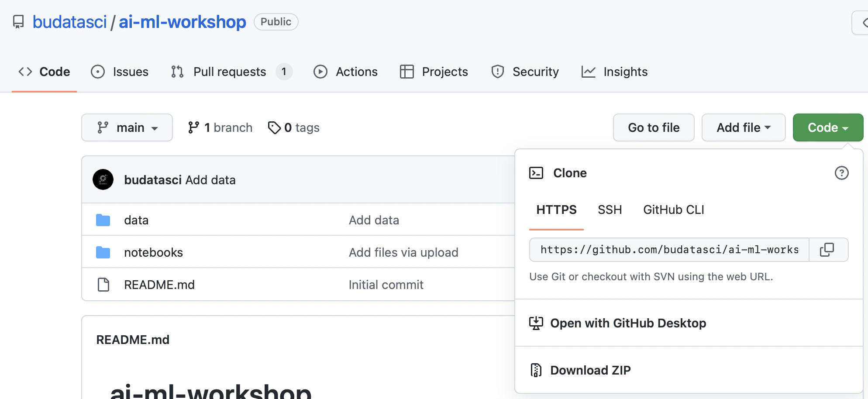Image resolution: width=868 pixels, height=399 pixels.
Task: Open the ai-ml-workshop repository link
Action: coord(183,22)
